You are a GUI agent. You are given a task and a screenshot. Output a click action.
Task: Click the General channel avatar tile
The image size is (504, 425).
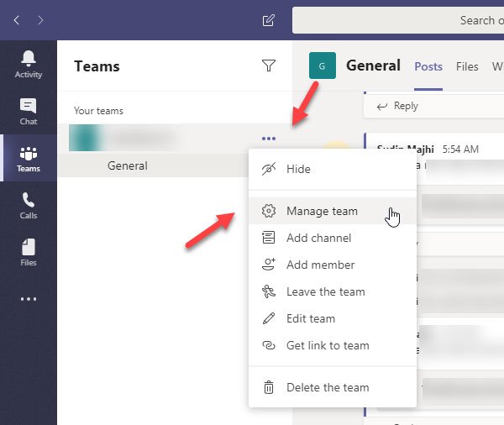click(323, 66)
